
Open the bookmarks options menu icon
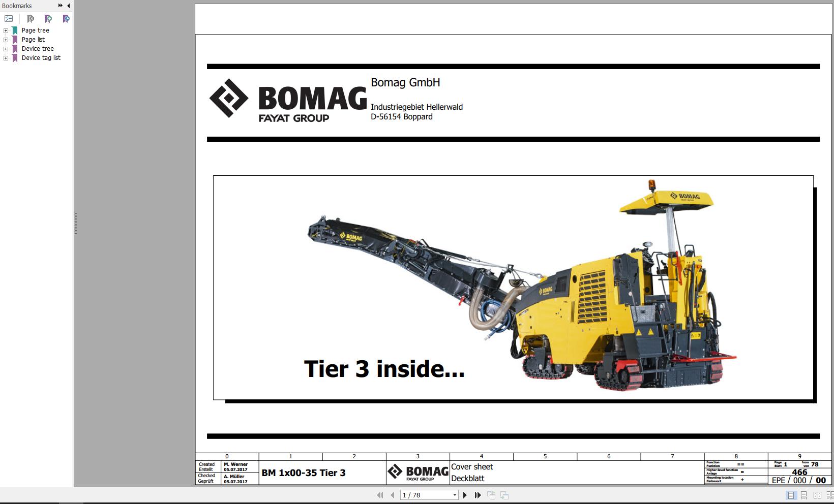pyautogui.click(x=9, y=19)
